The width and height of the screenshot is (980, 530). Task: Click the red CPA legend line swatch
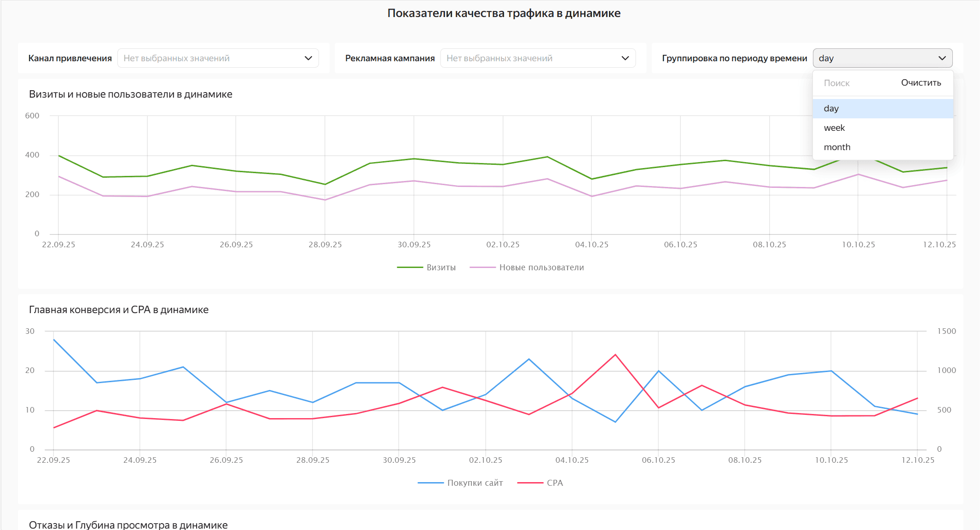(530, 483)
